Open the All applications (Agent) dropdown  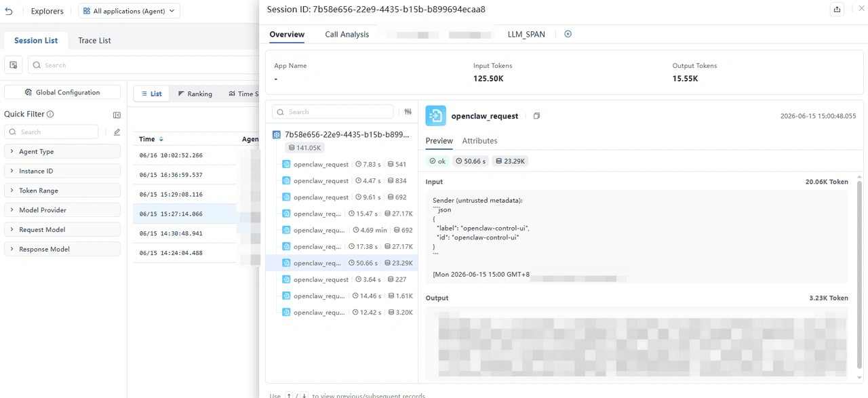(129, 11)
